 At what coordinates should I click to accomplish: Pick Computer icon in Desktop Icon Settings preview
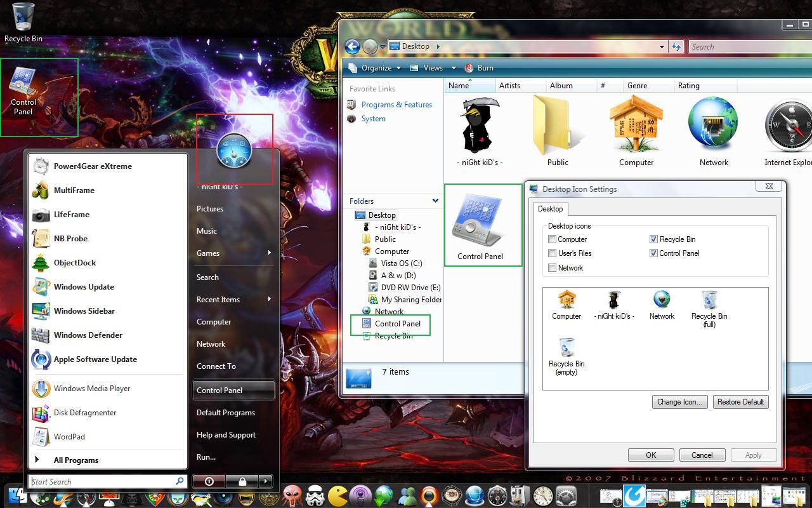pos(566,305)
